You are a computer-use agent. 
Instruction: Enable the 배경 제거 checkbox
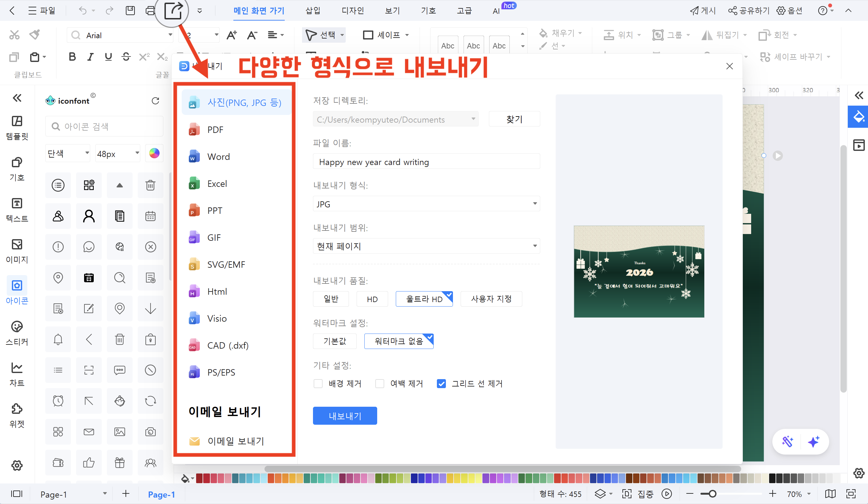pyautogui.click(x=318, y=383)
